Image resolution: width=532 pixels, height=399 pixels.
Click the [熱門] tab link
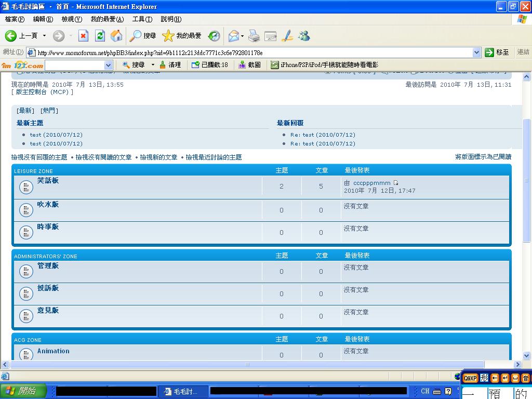click(x=49, y=111)
